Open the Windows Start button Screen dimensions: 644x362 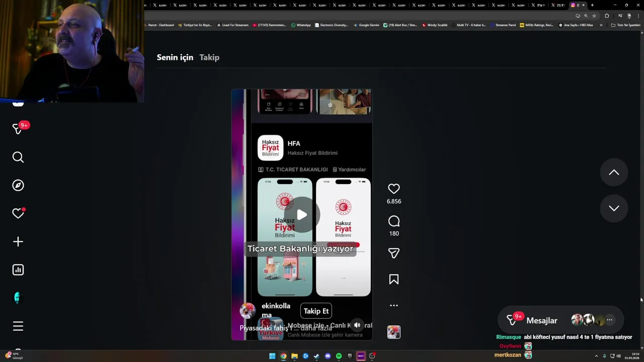click(272, 356)
